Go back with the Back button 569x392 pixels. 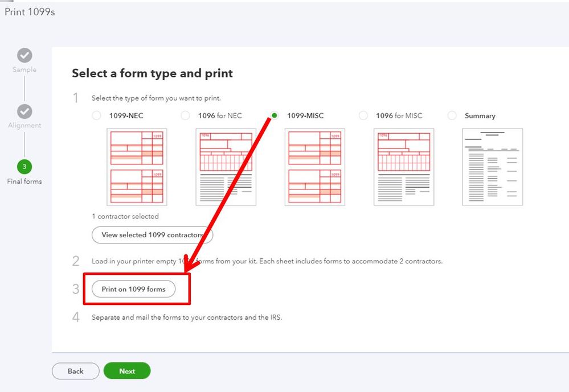coord(76,371)
